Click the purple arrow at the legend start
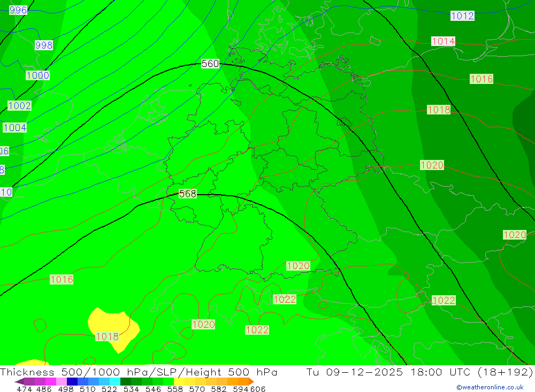 click(19, 381)
